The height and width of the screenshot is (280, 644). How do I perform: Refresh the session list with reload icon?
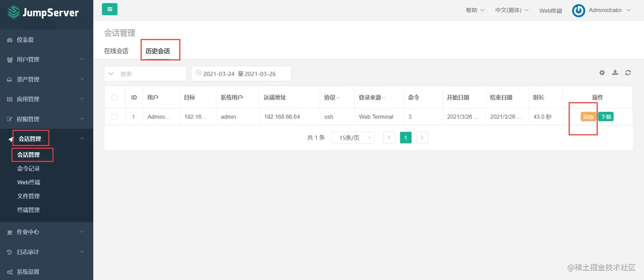tap(628, 73)
